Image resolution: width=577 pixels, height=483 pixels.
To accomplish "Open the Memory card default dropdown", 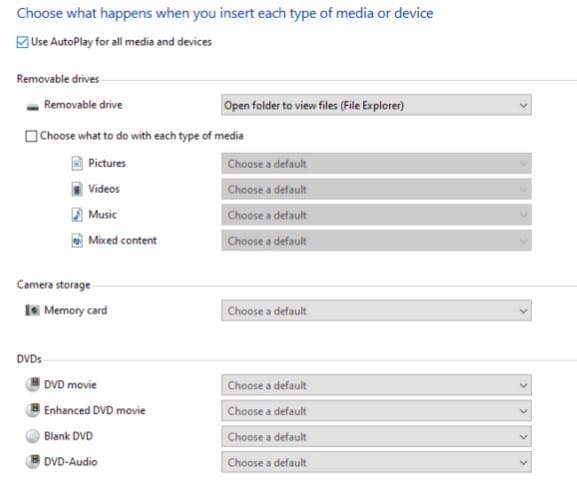I will point(376,311).
